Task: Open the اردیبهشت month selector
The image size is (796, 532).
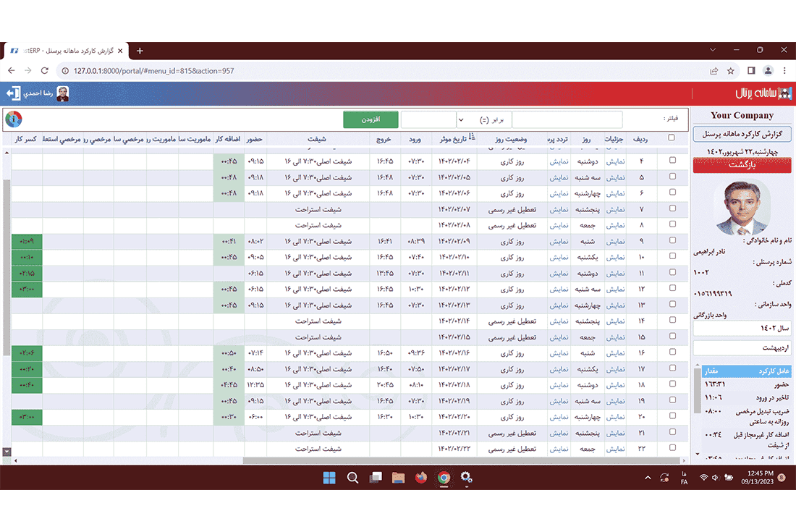Action: click(x=742, y=349)
